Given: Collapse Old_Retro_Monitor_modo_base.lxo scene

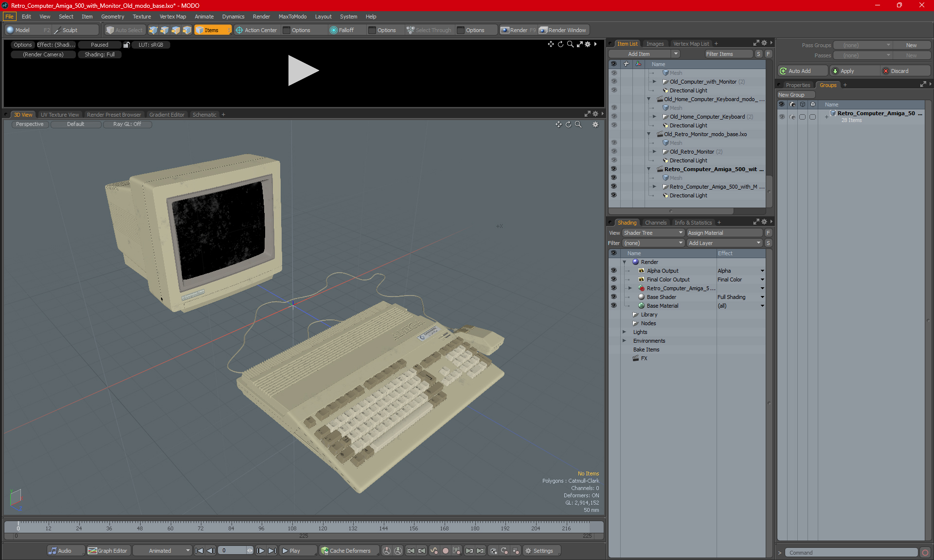Looking at the screenshot, I should (648, 134).
